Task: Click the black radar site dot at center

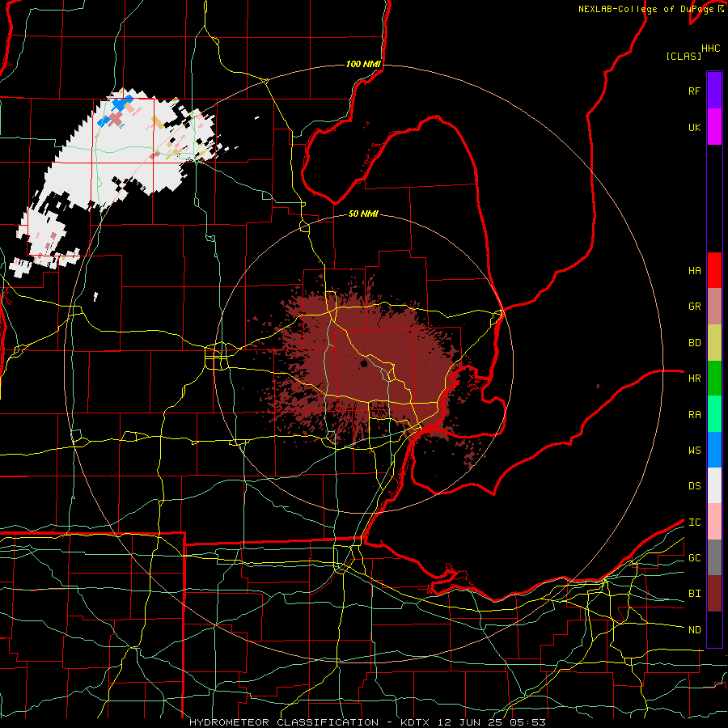Action: click(x=363, y=363)
